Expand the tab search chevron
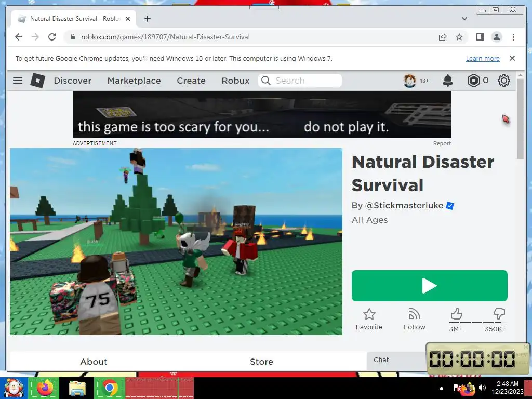The height and width of the screenshot is (399, 532). pyautogui.click(x=464, y=19)
